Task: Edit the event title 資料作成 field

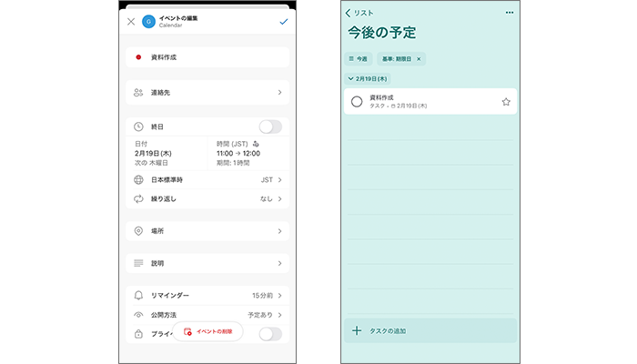Action: (207, 57)
